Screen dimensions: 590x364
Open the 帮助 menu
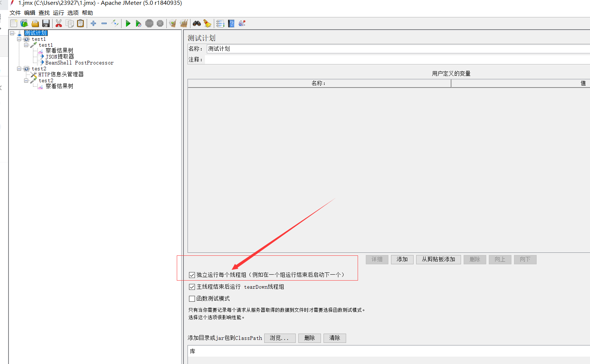[87, 13]
